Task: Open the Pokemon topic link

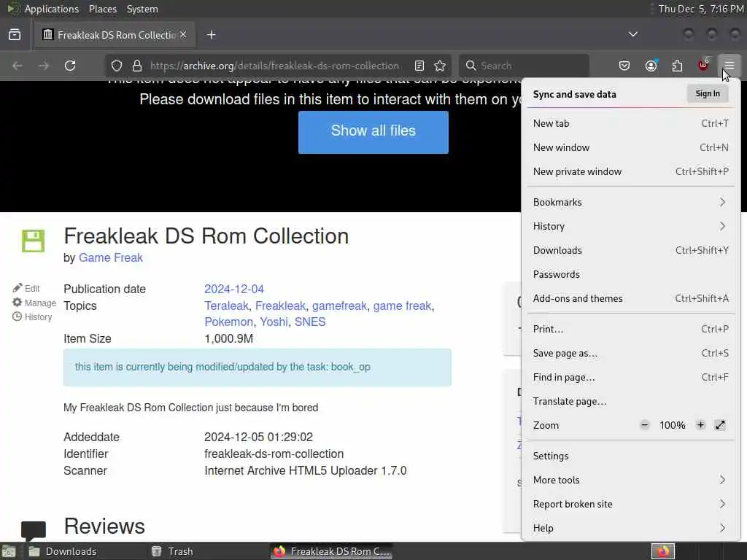Action: (x=228, y=322)
